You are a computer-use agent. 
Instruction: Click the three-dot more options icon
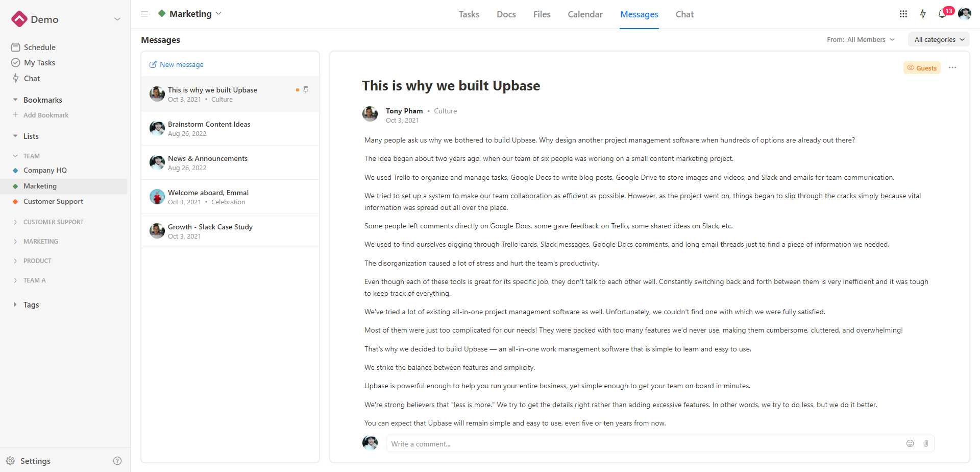[x=952, y=67]
